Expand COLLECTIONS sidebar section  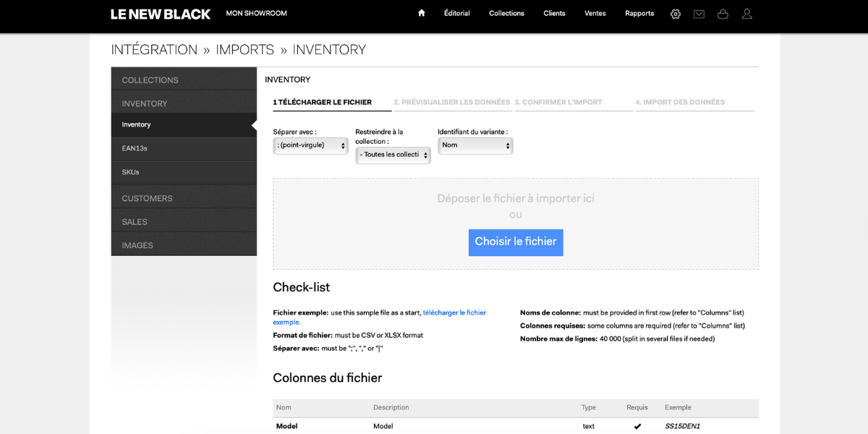click(184, 80)
